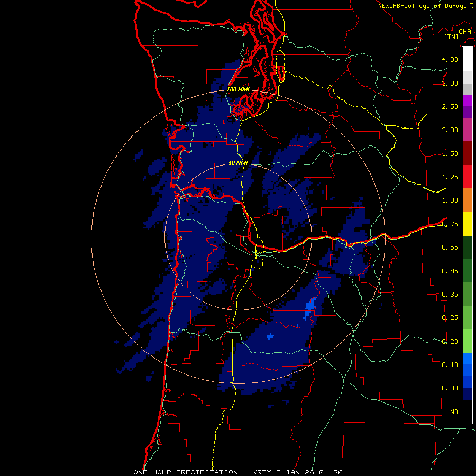Click the 0.00 legend value

click(x=450, y=388)
